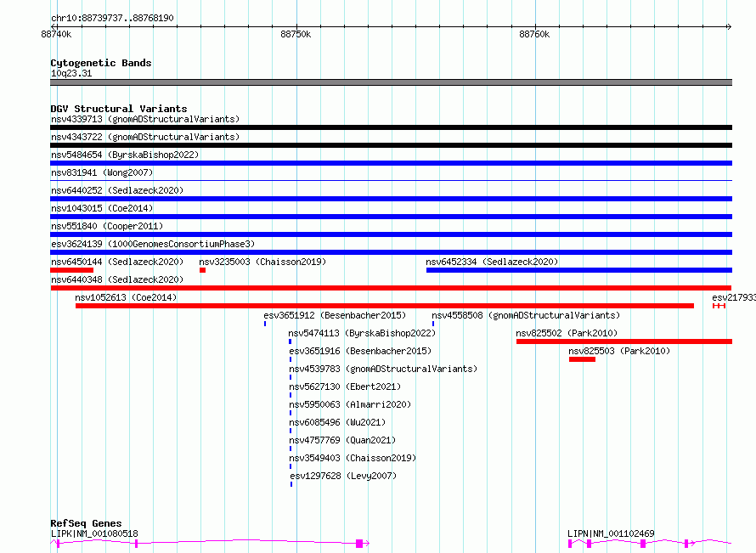Click the blue tick under esv1297628

[291, 484]
